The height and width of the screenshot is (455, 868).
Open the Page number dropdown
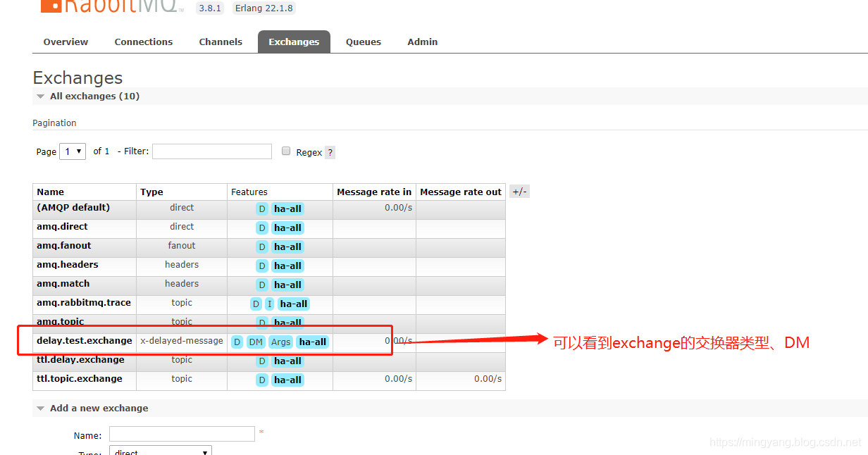(x=73, y=151)
